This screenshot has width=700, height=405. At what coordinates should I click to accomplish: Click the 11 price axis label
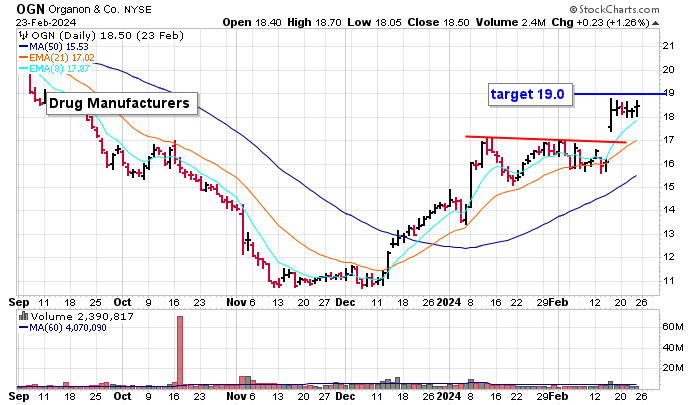tap(668, 280)
